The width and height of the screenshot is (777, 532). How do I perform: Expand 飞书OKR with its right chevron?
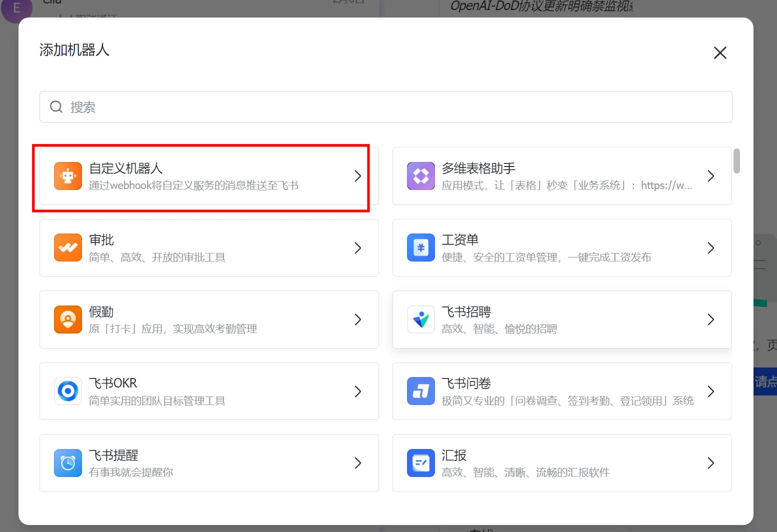point(358,391)
